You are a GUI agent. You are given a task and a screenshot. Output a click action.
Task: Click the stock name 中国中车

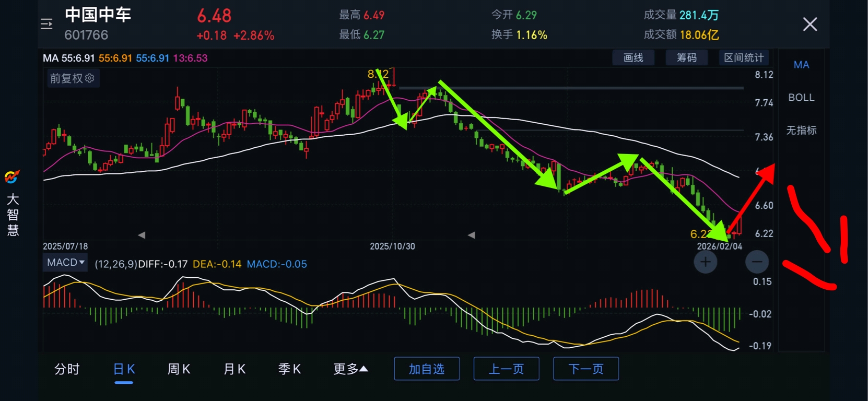coord(98,15)
